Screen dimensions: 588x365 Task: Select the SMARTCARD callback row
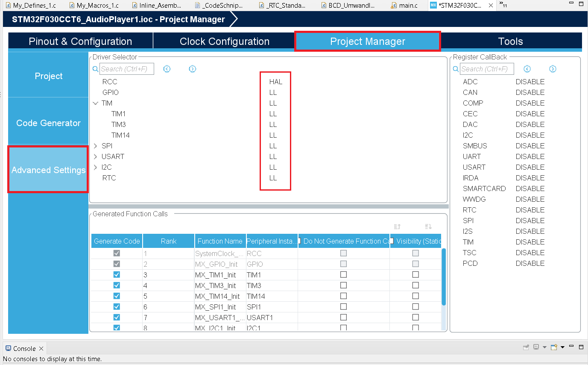504,188
